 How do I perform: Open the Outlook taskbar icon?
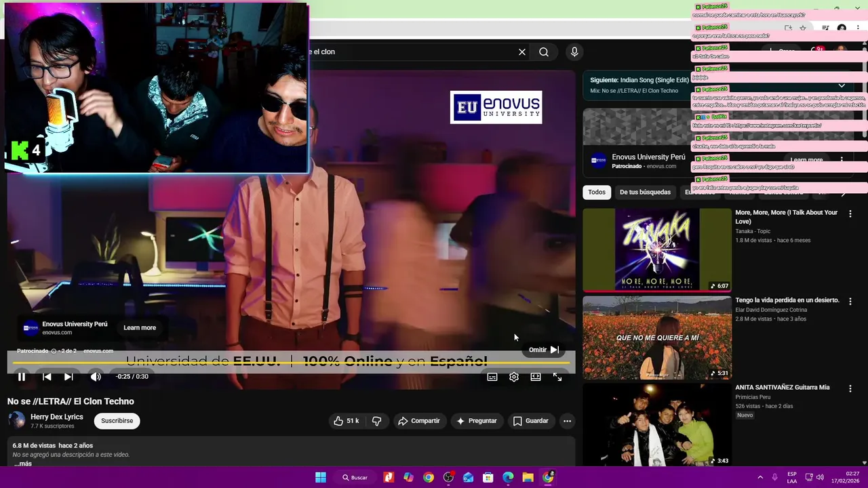(x=468, y=477)
